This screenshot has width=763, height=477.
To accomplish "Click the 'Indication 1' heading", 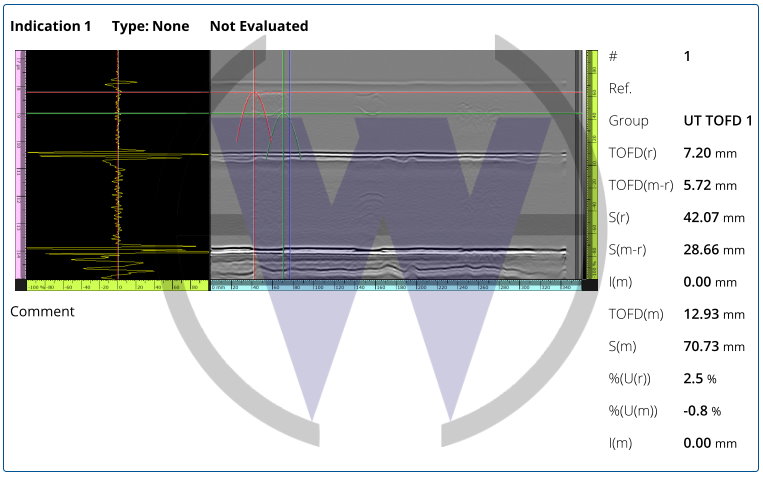I will pyautogui.click(x=51, y=26).
